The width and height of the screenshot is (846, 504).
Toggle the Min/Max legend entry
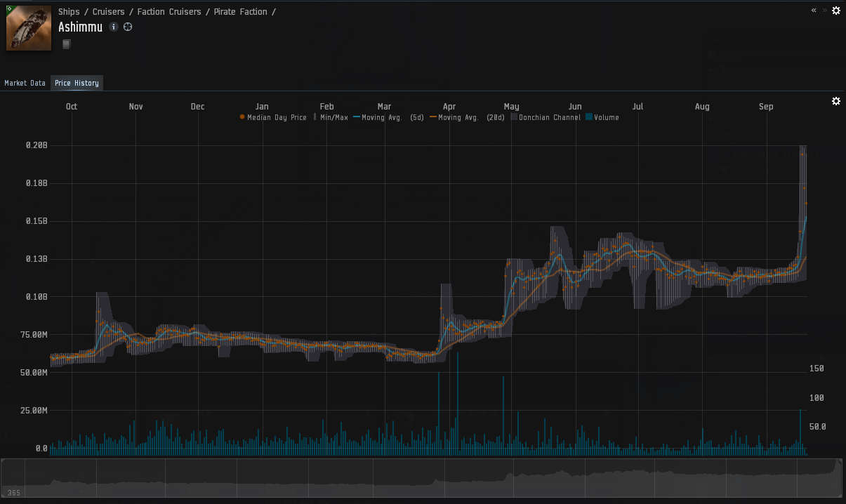[x=333, y=117]
